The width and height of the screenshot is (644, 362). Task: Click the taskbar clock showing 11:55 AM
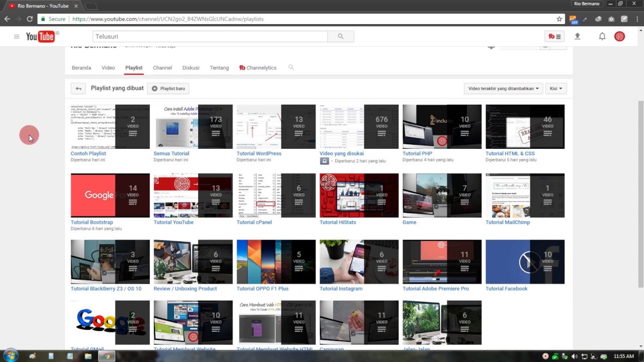tap(624, 356)
